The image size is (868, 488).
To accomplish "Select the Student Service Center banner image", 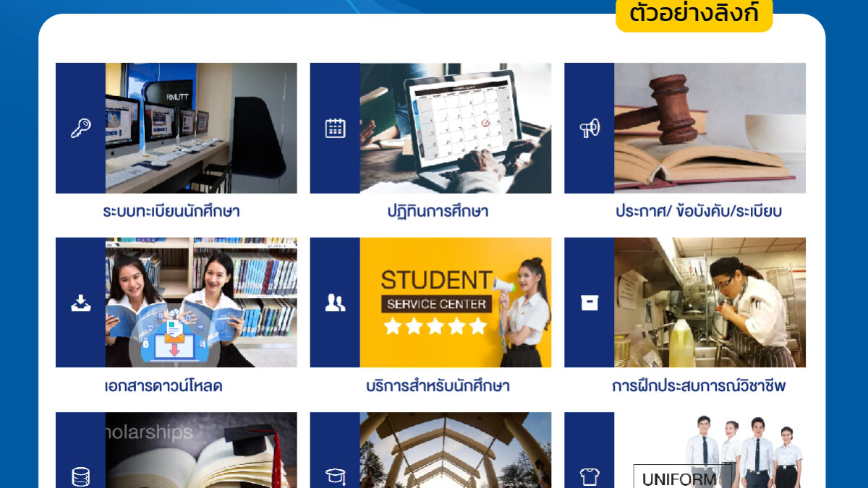I will tap(456, 302).
